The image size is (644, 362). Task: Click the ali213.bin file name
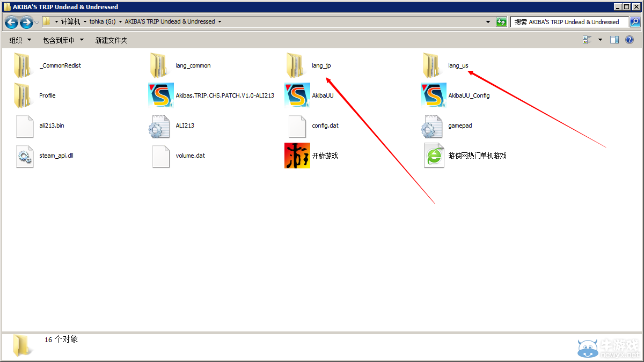tap(52, 125)
